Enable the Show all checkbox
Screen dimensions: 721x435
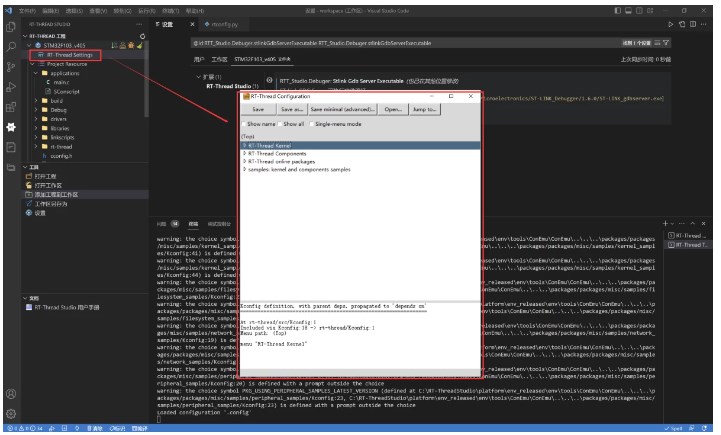[280, 124]
